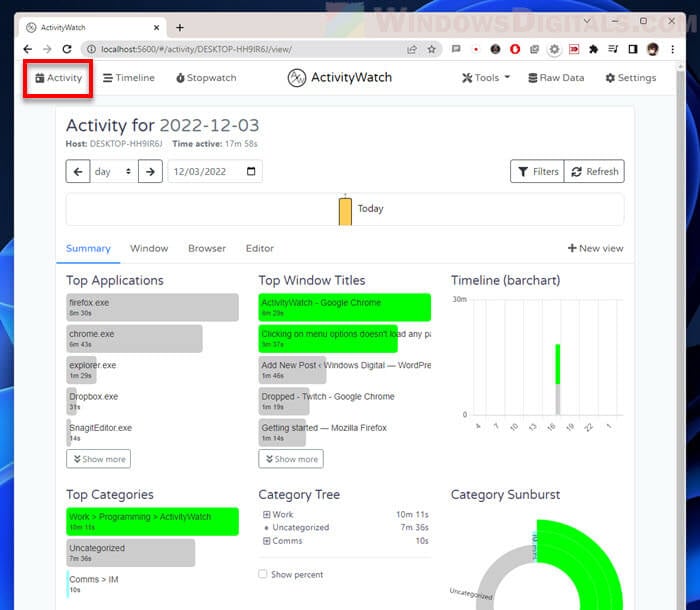The image size is (700, 610).
Task: Switch to the Browser tab
Action: 207,249
